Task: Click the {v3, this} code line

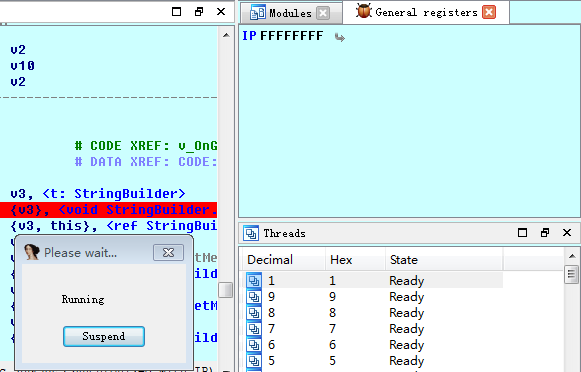Action: click(114, 226)
